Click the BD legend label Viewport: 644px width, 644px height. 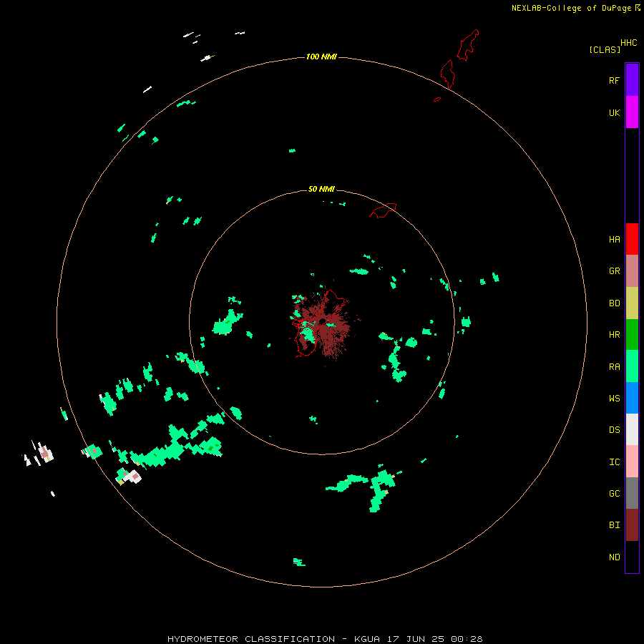click(x=614, y=303)
